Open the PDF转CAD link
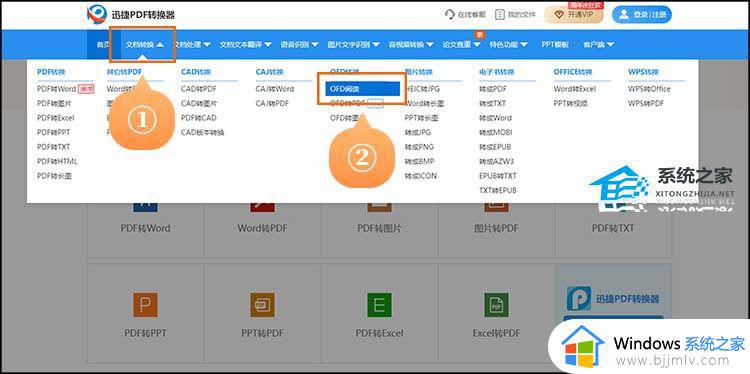 199,118
